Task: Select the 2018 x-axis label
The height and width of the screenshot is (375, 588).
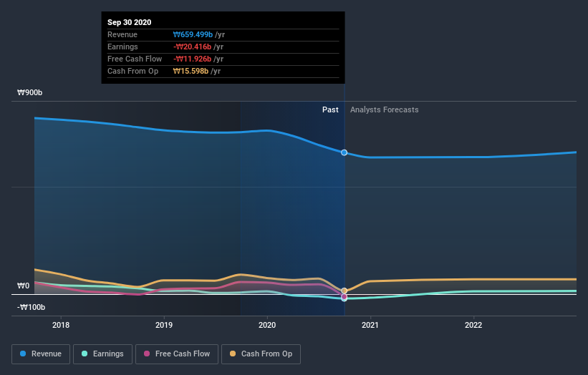Action: pyautogui.click(x=61, y=325)
